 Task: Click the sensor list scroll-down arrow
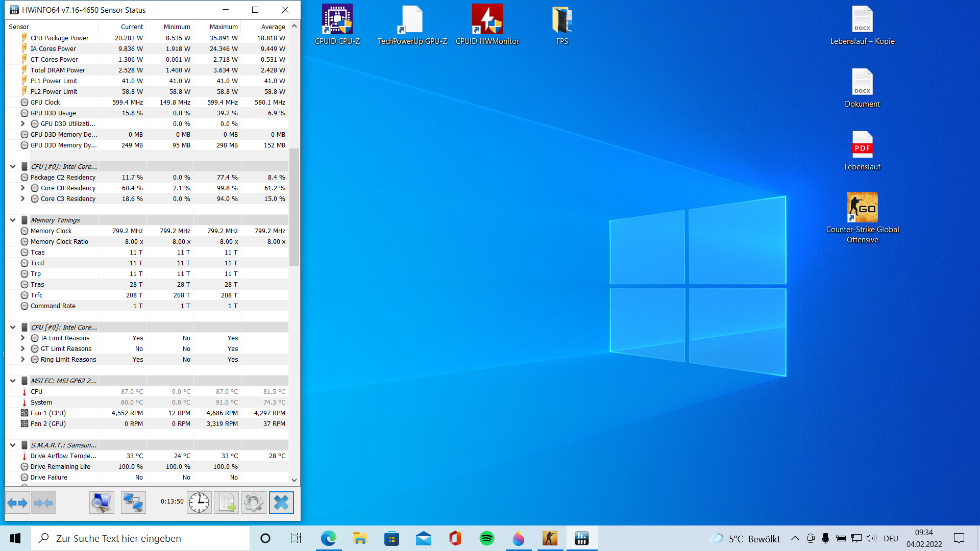(294, 480)
